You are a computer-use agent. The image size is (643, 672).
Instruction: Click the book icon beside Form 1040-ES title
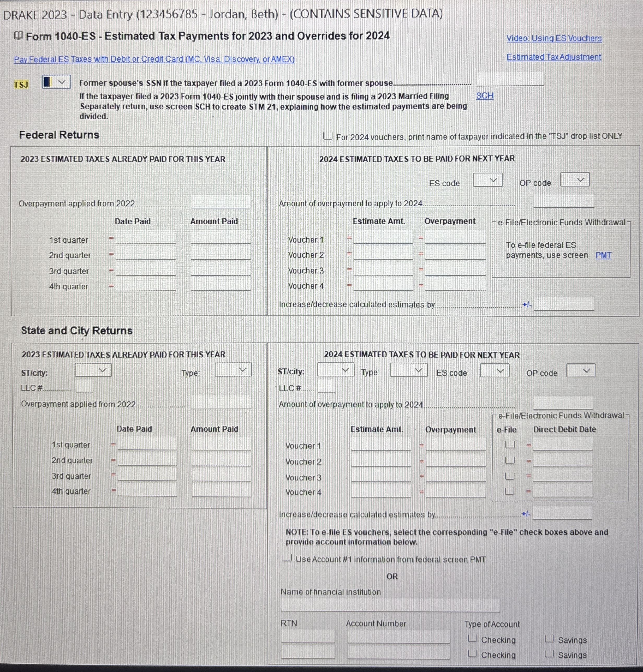click(19, 36)
